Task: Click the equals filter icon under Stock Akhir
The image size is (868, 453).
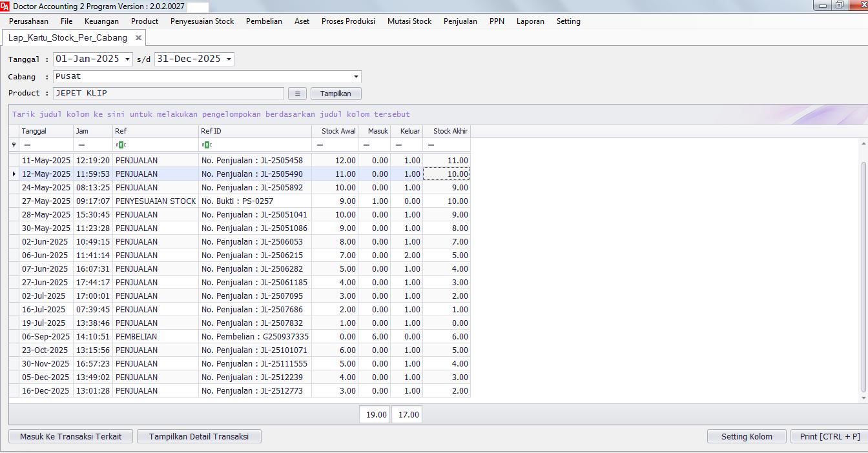Action: (x=431, y=145)
